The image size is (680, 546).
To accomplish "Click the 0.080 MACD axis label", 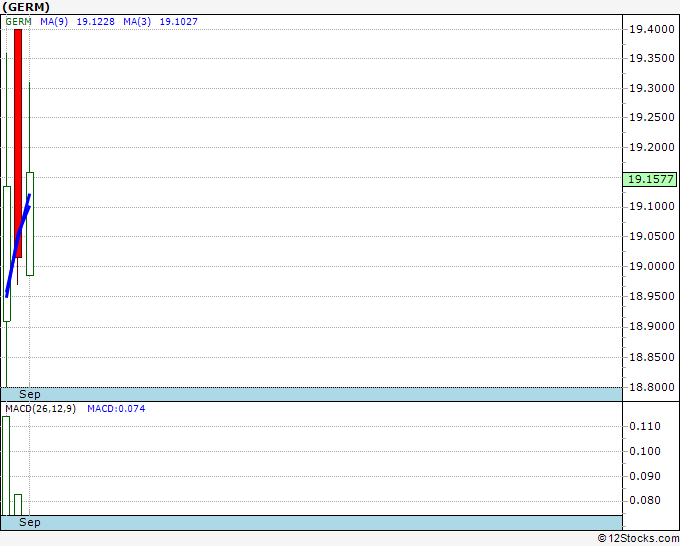I will click(x=645, y=500).
